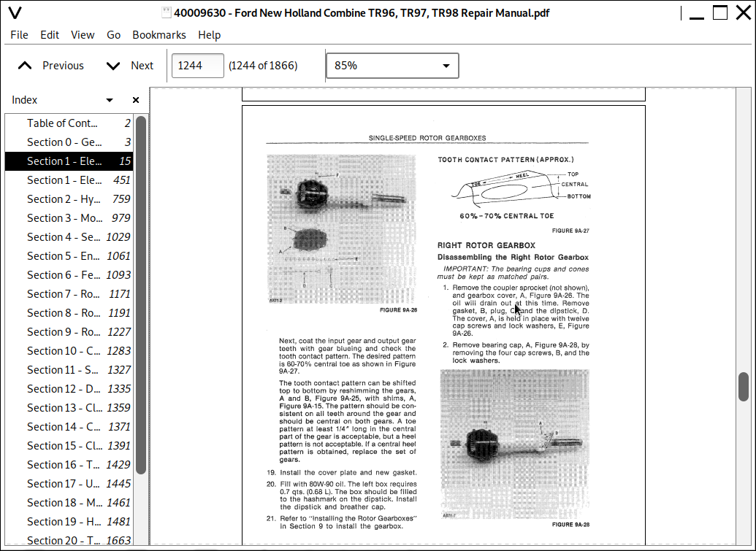Screen dimensions: 756x551
Task: Click 'TOOTH CONTACT PATTERN (APPROX.)' title
Action: 505,159
